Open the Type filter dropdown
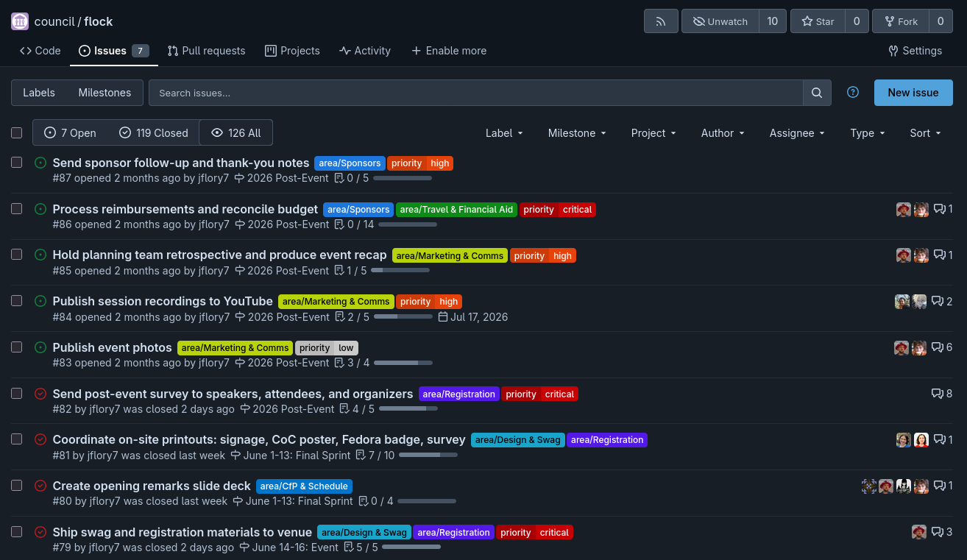Viewport: 967px width, 560px height. coord(868,133)
